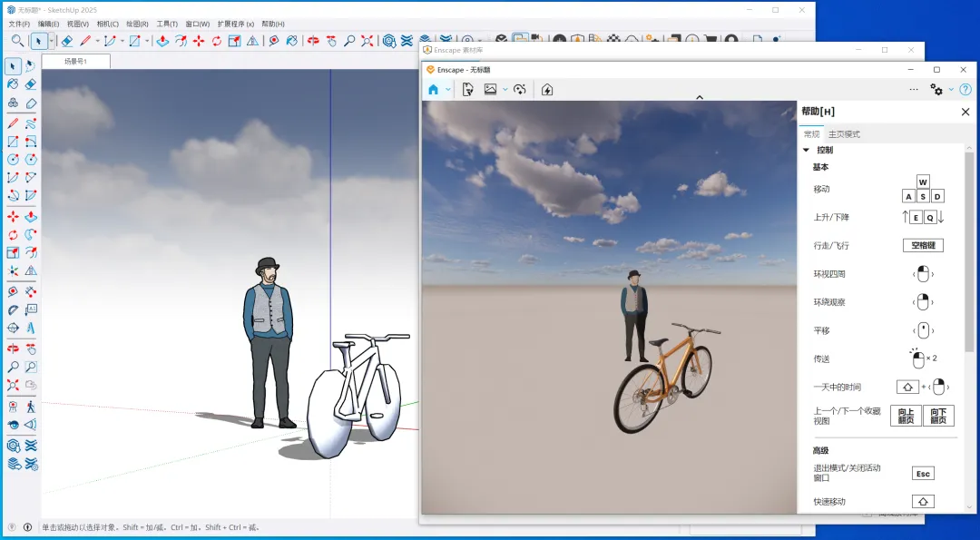Switch to the 主页模式 tab

(844, 134)
